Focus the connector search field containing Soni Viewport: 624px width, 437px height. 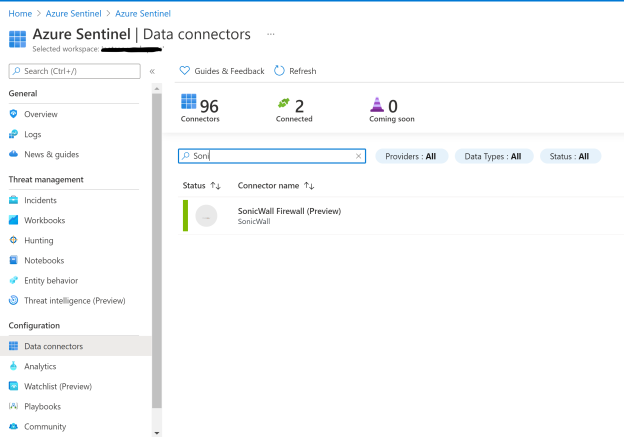272,156
